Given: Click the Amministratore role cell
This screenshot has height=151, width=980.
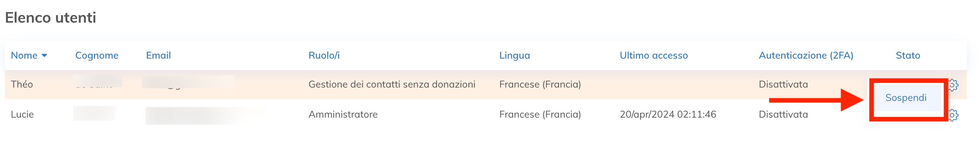Looking at the screenshot, I should pos(343,115).
